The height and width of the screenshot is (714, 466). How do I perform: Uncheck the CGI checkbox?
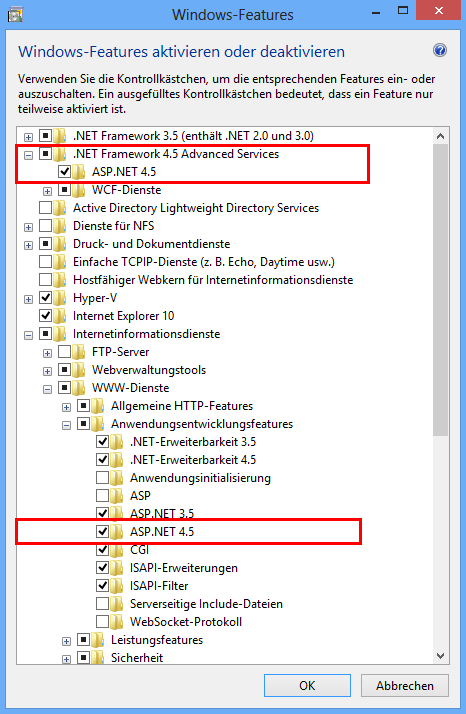[x=102, y=550]
